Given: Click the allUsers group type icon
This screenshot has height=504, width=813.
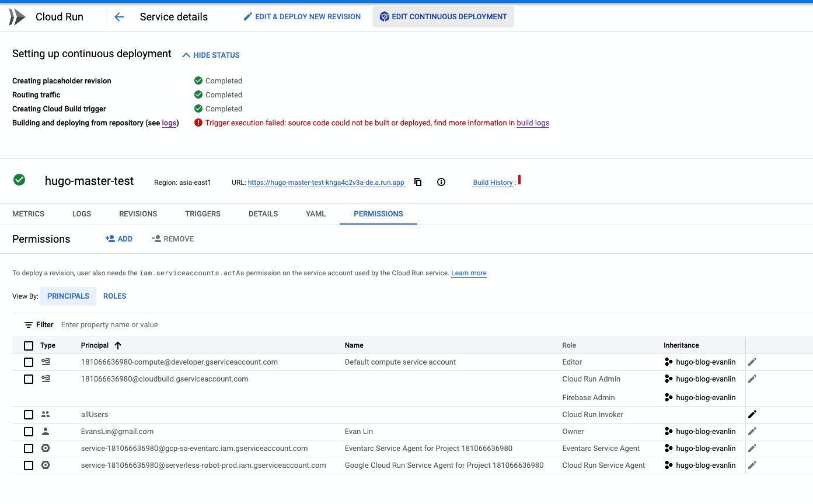Looking at the screenshot, I should [46, 415].
